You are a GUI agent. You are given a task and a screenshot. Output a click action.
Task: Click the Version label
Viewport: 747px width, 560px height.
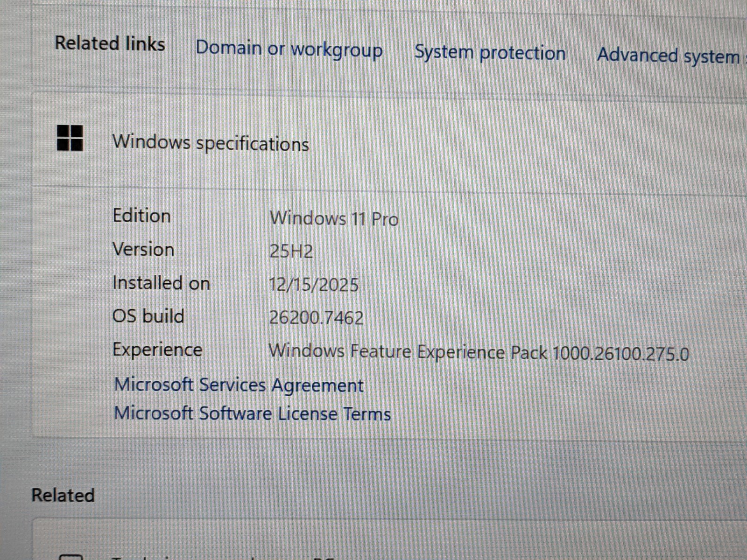pyautogui.click(x=143, y=250)
